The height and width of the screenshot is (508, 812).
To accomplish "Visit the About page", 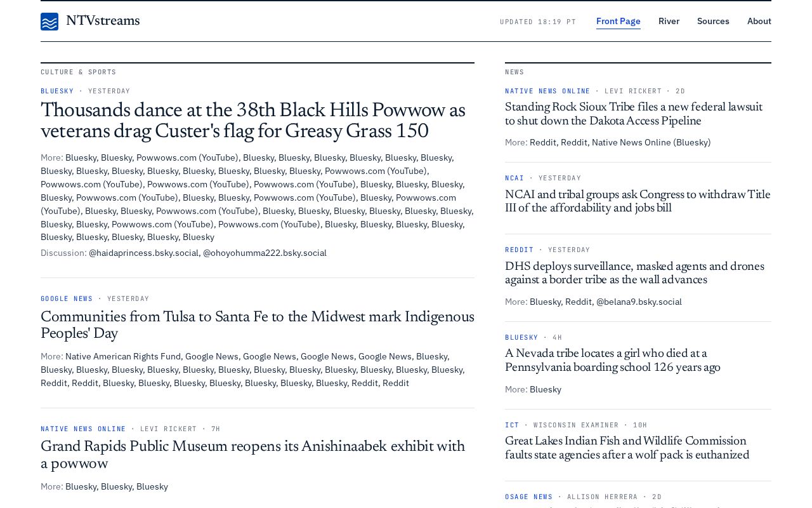I will [x=759, y=21].
